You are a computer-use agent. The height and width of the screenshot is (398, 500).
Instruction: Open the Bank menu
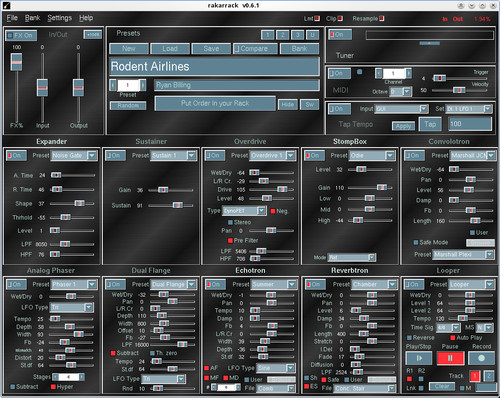(x=32, y=18)
